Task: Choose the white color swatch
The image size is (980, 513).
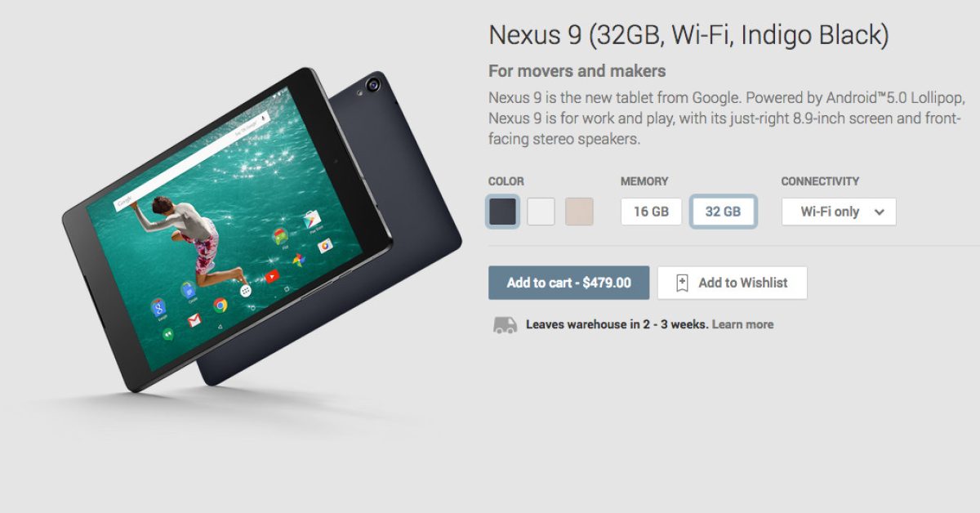Action: (541, 212)
